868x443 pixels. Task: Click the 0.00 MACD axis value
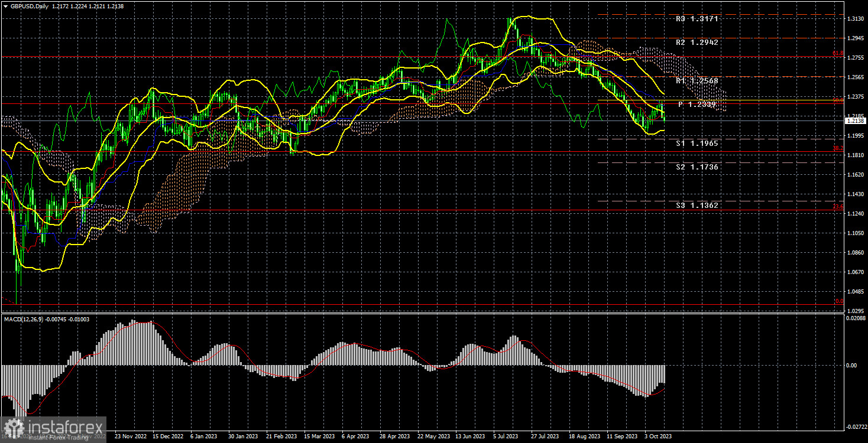[x=852, y=366]
